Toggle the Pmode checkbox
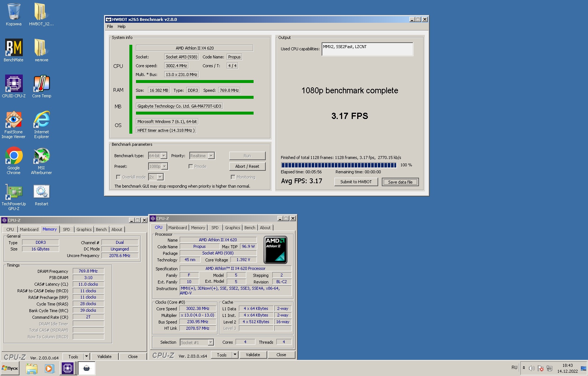The height and width of the screenshot is (376, 588). coord(191,166)
